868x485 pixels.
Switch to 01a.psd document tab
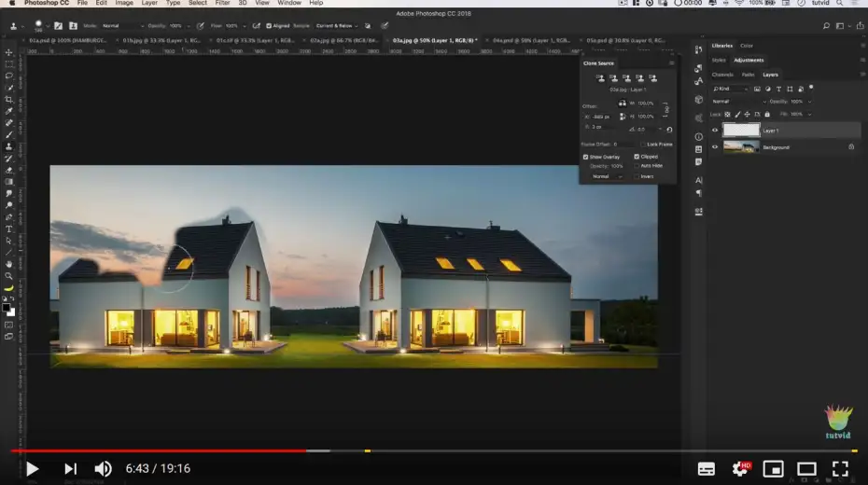click(67, 40)
